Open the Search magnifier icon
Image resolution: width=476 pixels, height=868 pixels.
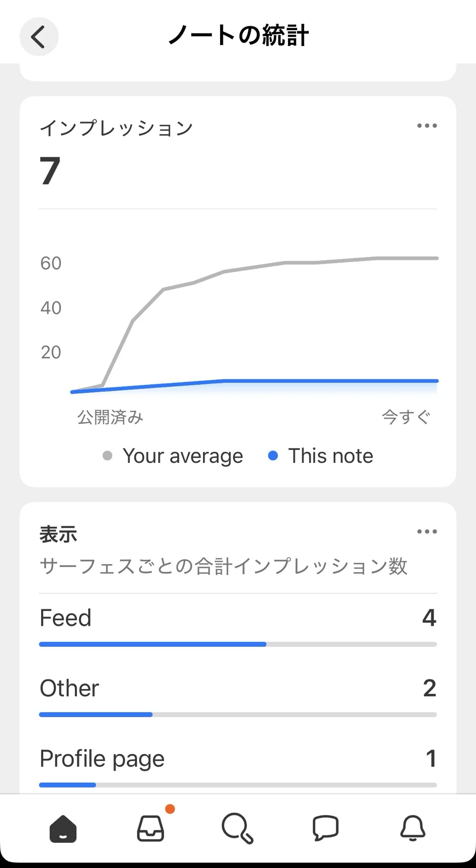pyautogui.click(x=238, y=829)
